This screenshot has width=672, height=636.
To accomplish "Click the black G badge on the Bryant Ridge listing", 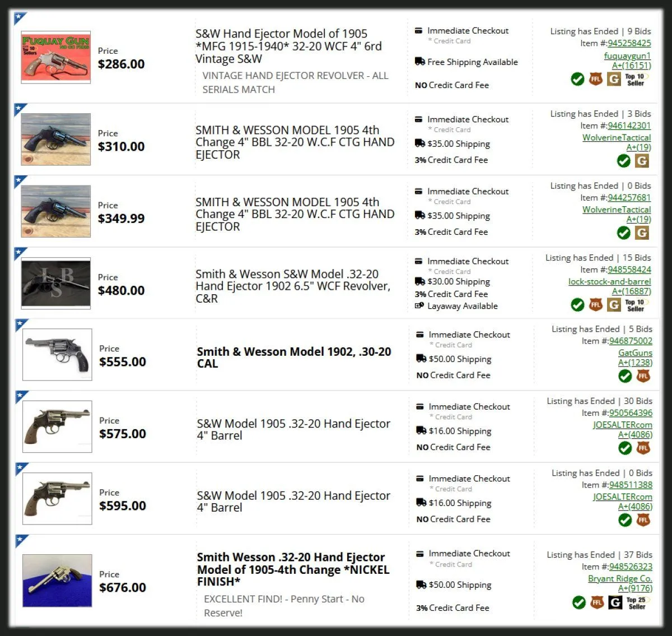I will tap(615, 603).
